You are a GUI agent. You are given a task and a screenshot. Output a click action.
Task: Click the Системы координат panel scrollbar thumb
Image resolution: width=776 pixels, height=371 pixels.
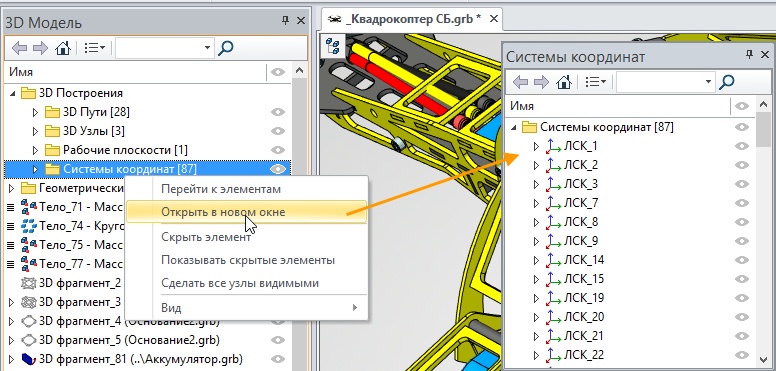763,131
